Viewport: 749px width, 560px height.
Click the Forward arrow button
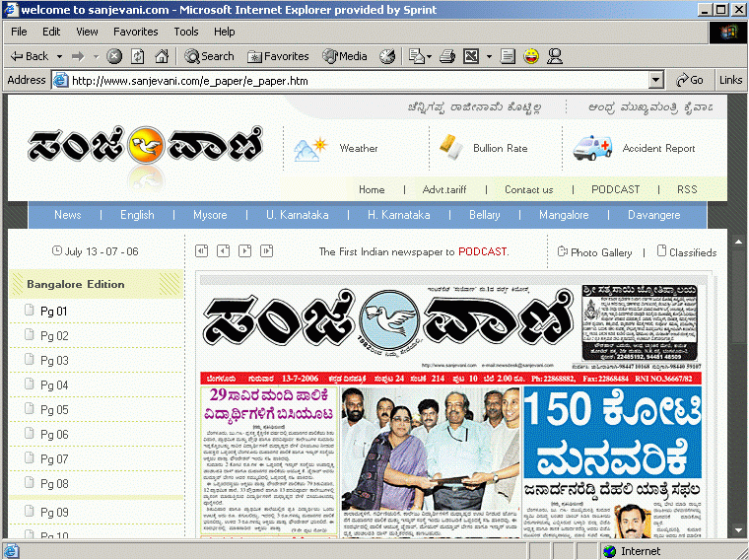(x=78, y=56)
